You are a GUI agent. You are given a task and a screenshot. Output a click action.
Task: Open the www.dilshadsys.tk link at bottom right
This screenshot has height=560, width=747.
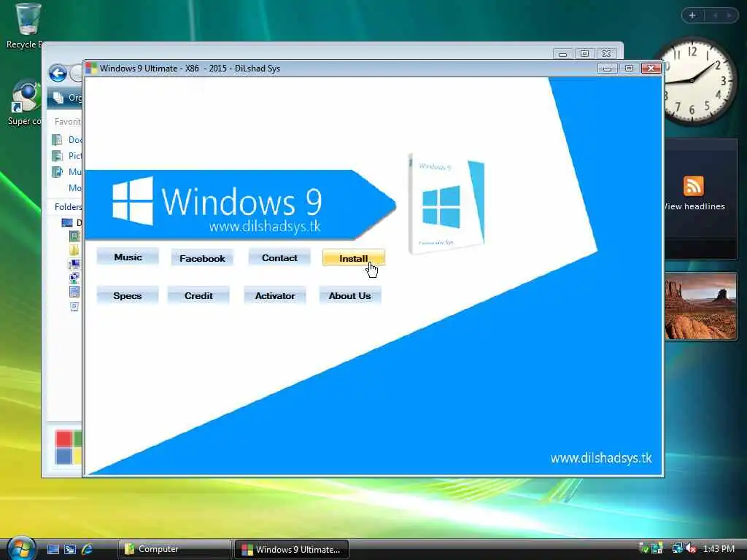tap(601, 458)
